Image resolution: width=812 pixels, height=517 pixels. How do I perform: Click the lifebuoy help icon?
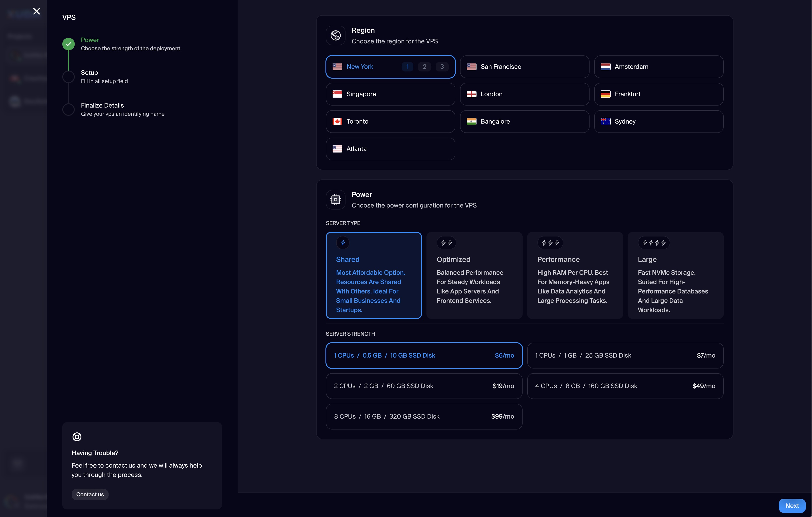pos(77,437)
